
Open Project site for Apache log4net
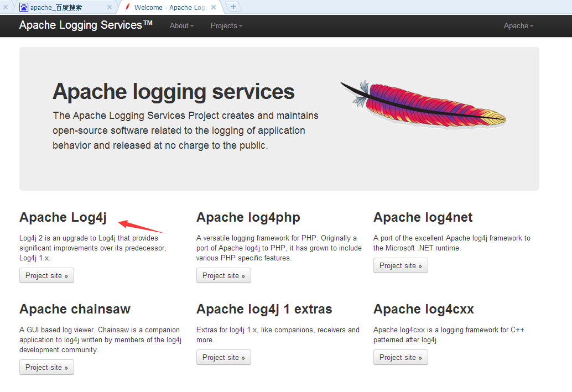click(x=401, y=266)
